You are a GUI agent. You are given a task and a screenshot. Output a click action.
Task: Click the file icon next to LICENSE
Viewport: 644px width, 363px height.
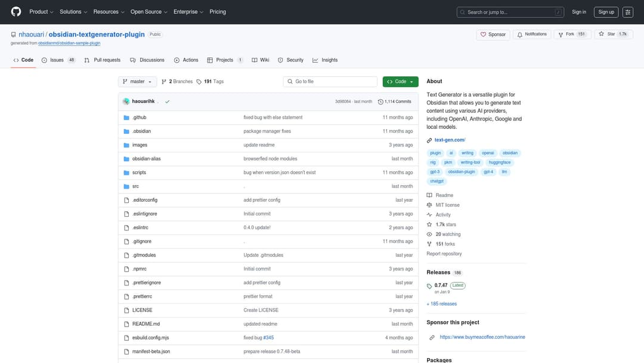click(126, 310)
